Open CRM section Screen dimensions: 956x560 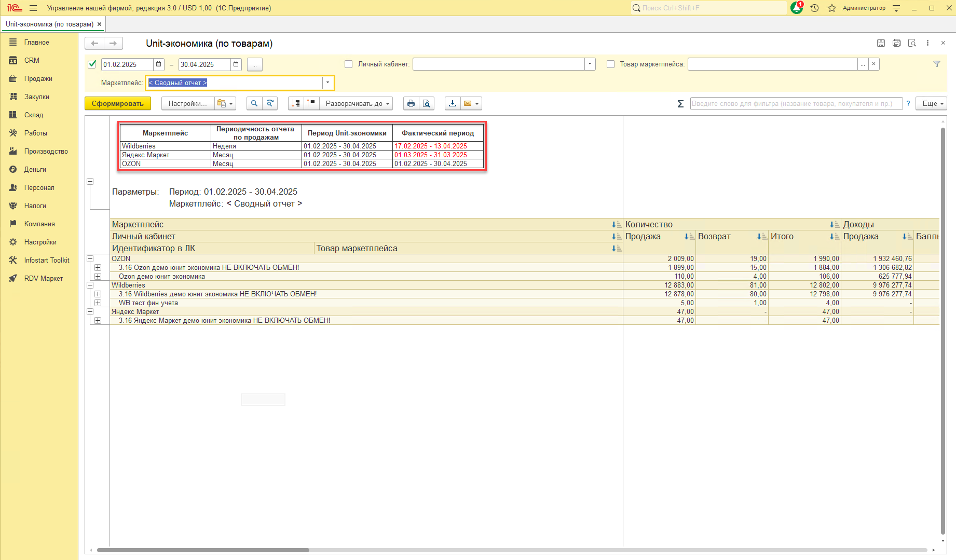[39, 60]
